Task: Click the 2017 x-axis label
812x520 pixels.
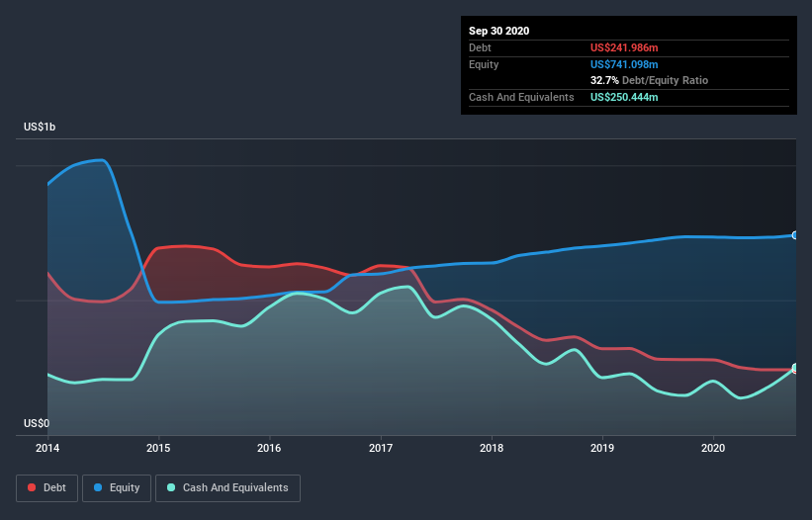Action: (381, 448)
